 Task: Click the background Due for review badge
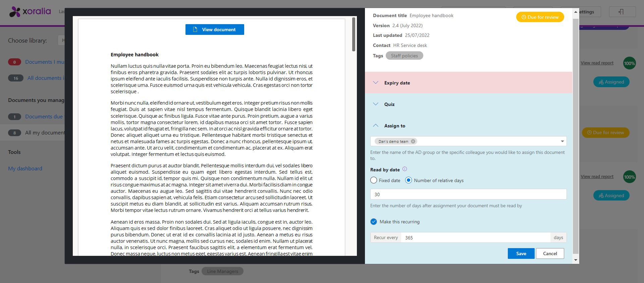(605, 132)
